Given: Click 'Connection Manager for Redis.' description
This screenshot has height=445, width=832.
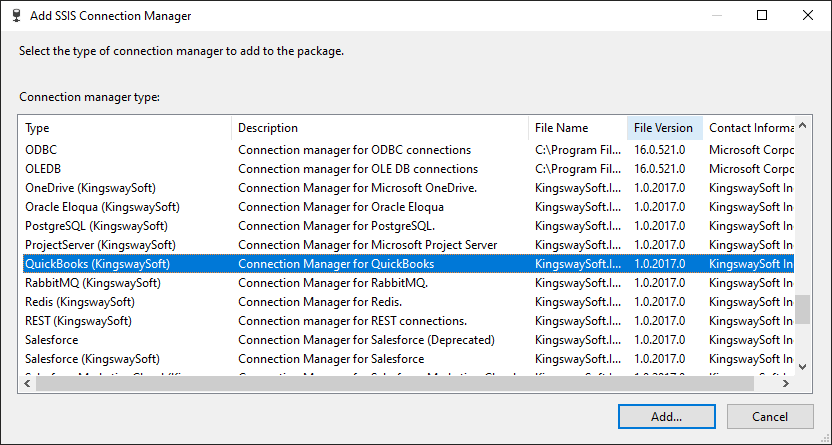Looking at the screenshot, I should pyautogui.click(x=320, y=302).
